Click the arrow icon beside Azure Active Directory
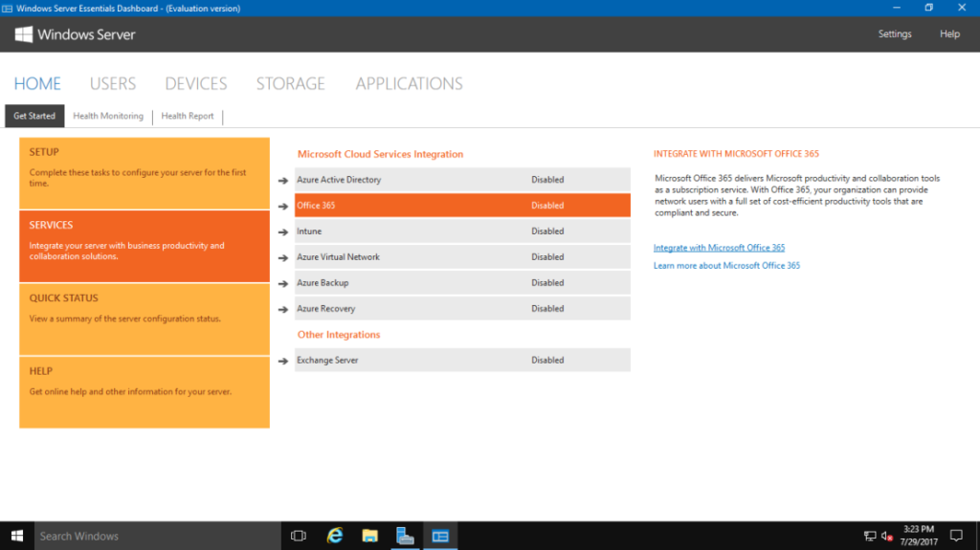This screenshot has height=550, width=980. pos(283,181)
